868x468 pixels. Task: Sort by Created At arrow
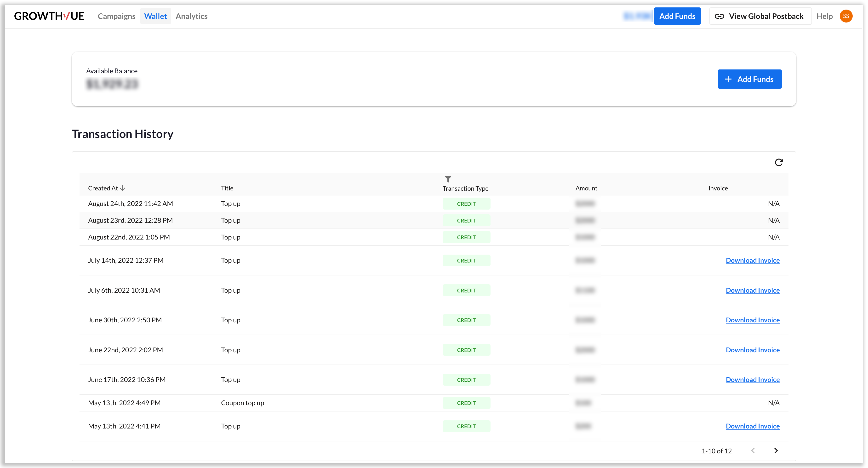123,188
